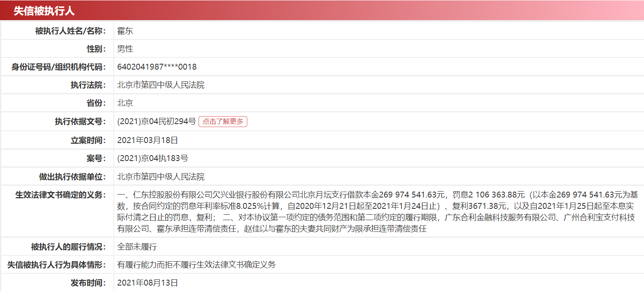The image size is (644, 291).
Task: Select document number (2021)京04民初294号
Action: [157, 122]
